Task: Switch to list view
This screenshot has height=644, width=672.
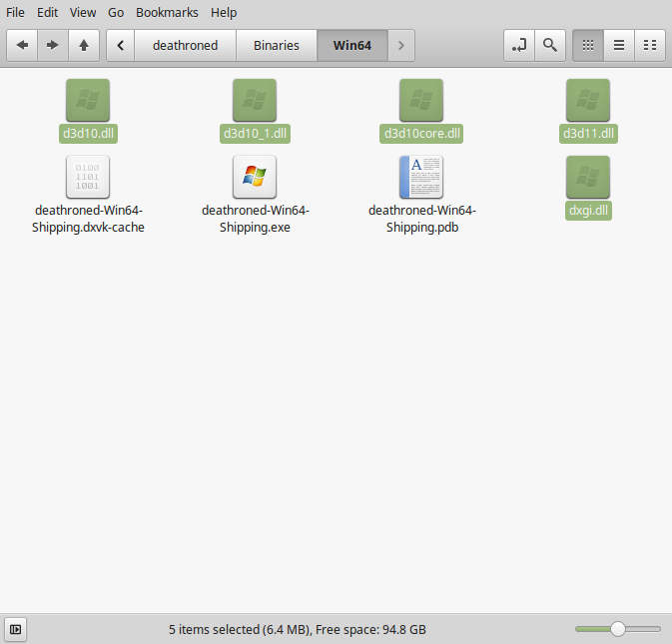Action: (619, 45)
